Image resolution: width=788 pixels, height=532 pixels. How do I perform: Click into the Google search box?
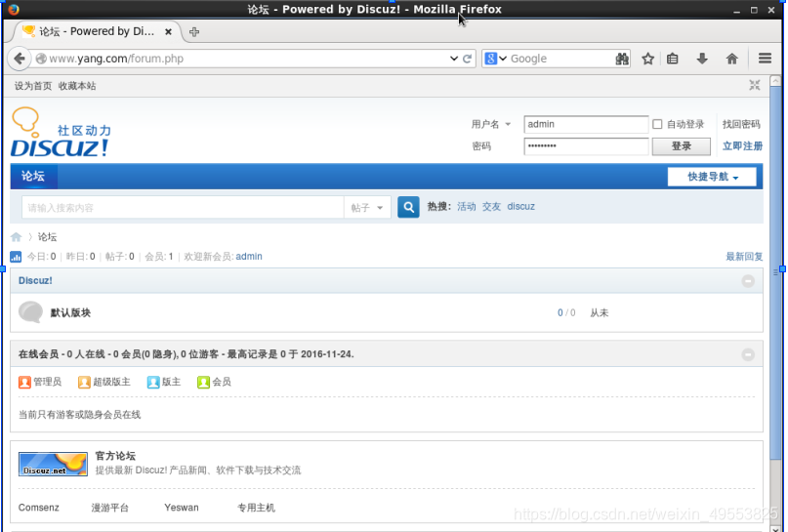(560, 59)
